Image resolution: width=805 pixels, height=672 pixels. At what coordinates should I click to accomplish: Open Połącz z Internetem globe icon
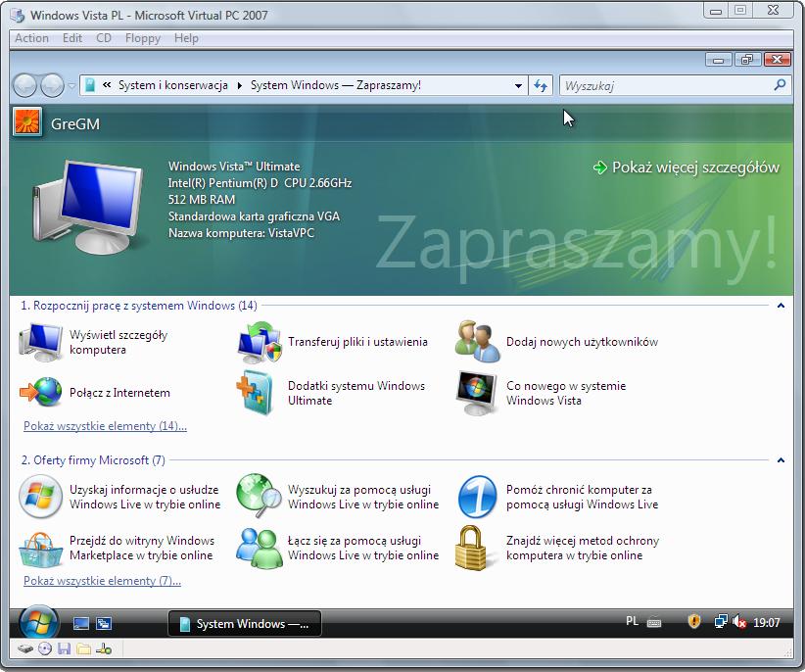(41, 392)
